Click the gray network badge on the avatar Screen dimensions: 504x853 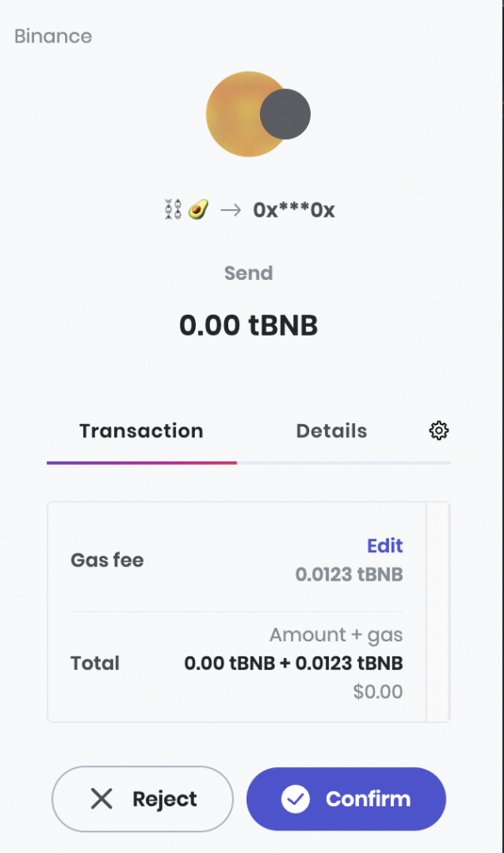tap(287, 113)
